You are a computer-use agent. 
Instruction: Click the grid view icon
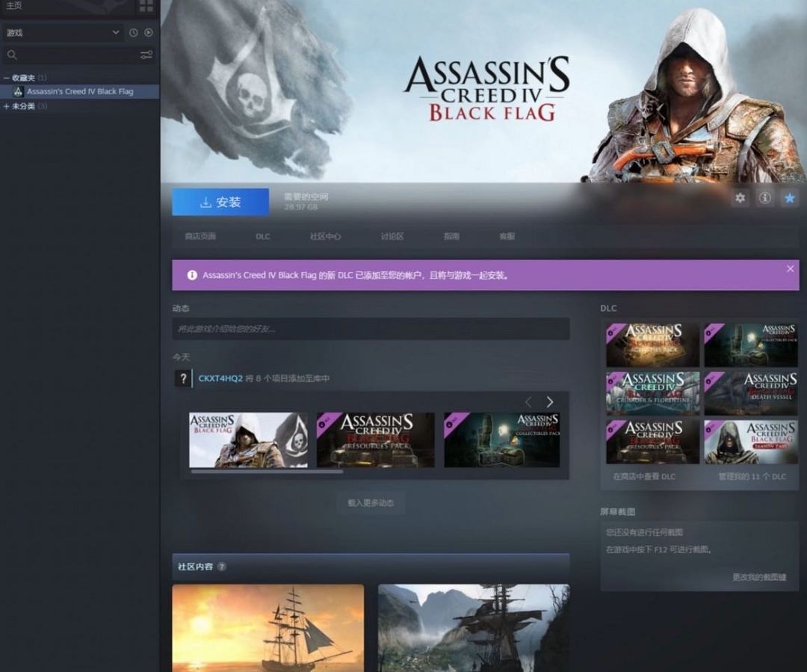146,6
